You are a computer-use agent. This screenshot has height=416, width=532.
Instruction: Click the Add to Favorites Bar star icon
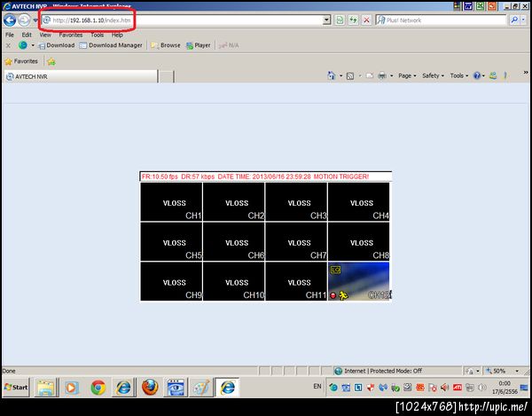[51, 61]
